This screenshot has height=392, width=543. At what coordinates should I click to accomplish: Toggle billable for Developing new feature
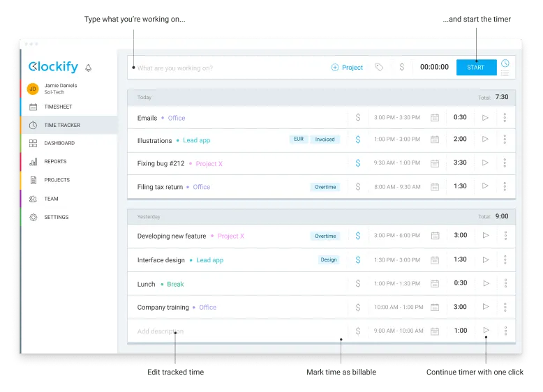click(x=358, y=236)
